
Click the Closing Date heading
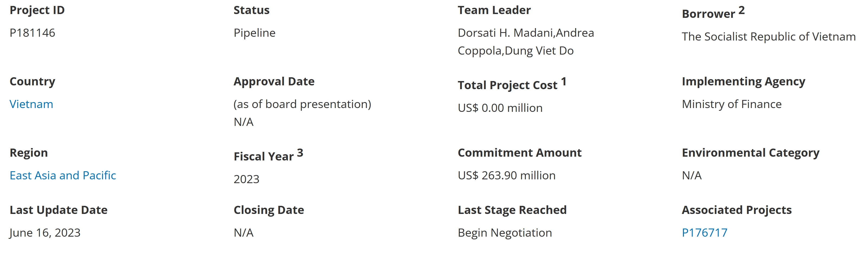click(x=268, y=210)
